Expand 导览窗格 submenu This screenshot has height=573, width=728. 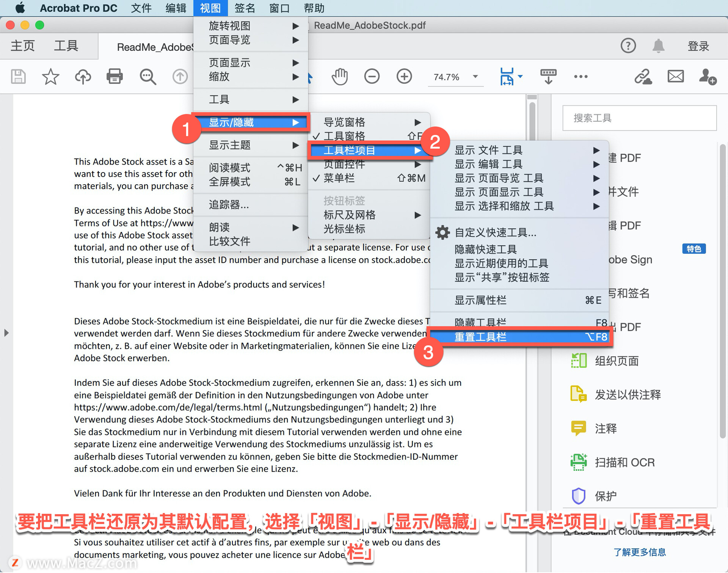click(369, 122)
